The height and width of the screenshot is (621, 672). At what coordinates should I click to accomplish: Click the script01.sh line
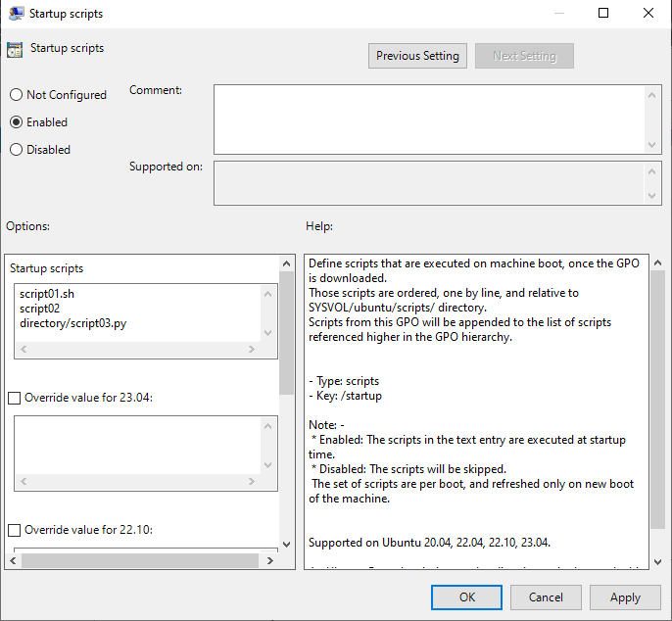[x=47, y=294]
